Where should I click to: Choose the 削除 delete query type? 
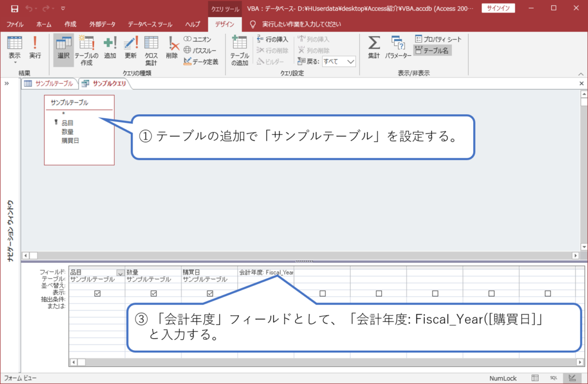(172, 48)
